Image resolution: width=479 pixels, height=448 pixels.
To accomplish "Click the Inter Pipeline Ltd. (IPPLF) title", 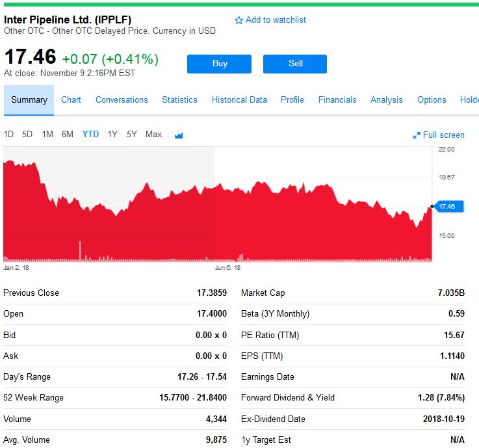I will click(68, 20).
